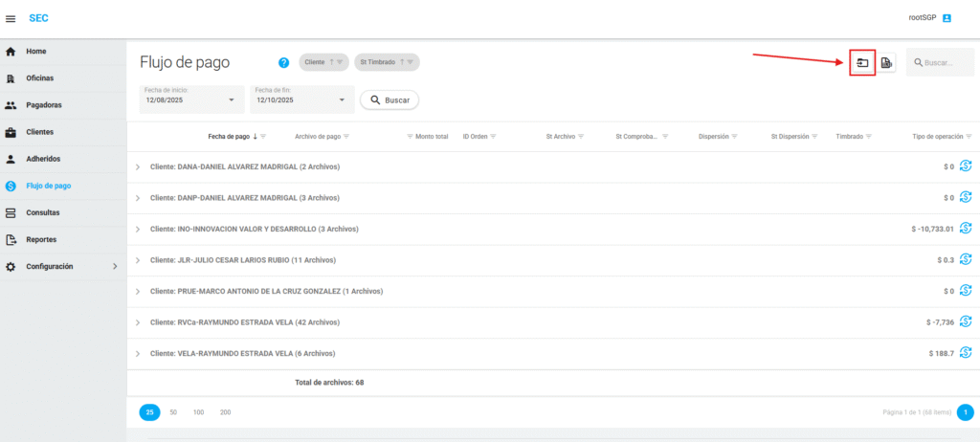Expand the DANA-DANIEL ALVAREZ MADRIGAL group
Image resolution: width=980 pixels, height=442 pixels.
pos(138,166)
